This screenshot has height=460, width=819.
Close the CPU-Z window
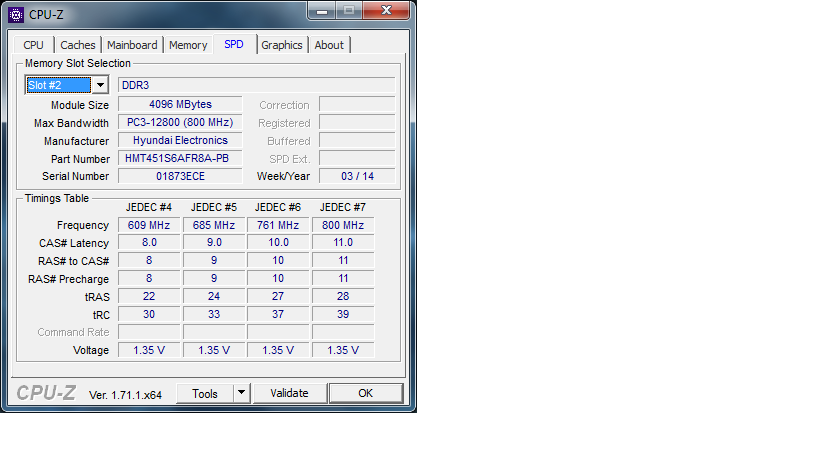(386, 10)
